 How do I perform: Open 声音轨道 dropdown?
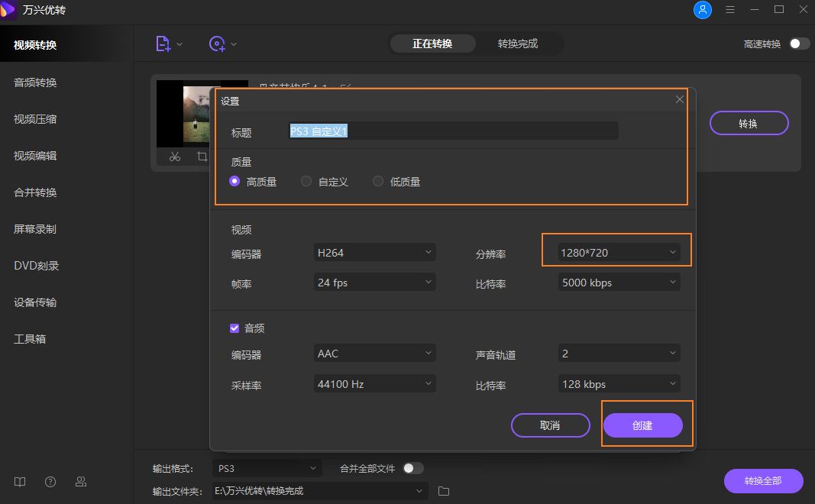619,354
